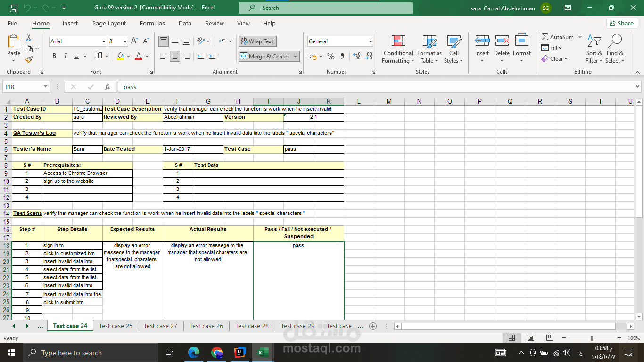Viewport: 644px width, 362px height.
Task: Open the Test case 25 sheet
Action: point(116,326)
